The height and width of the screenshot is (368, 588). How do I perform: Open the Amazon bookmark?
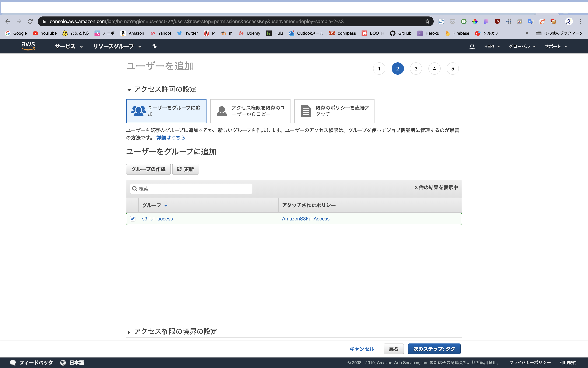tap(132, 33)
